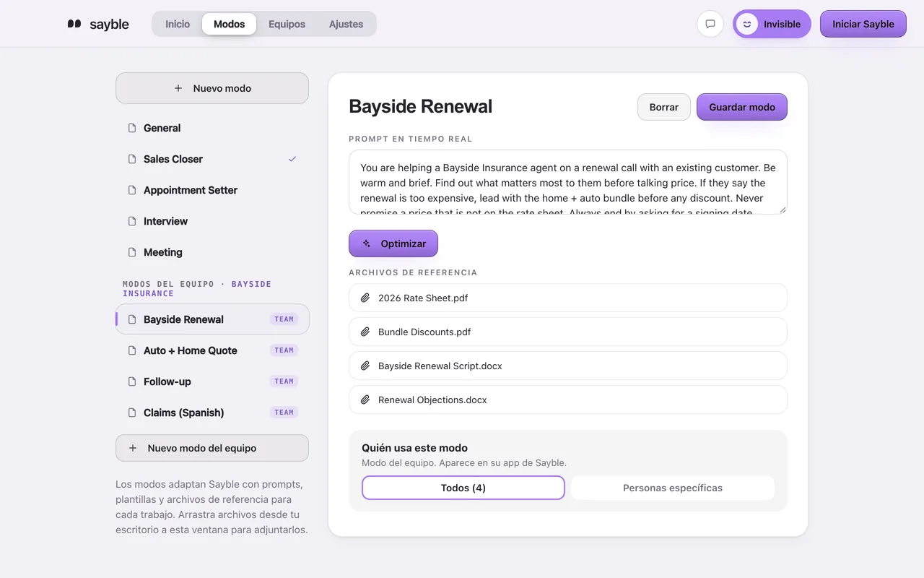
Task: Click the document icon next to General
Action: click(x=132, y=128)
